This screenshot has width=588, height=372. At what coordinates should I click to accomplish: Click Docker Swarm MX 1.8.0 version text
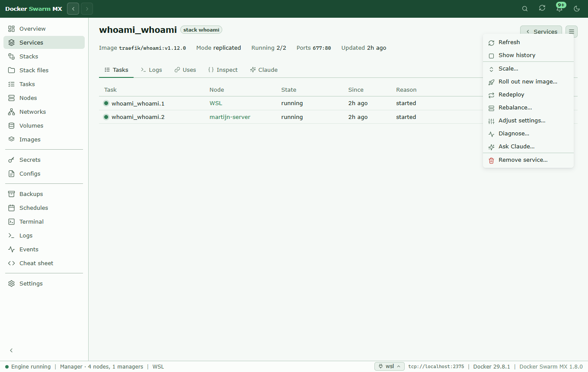point(551,366)
